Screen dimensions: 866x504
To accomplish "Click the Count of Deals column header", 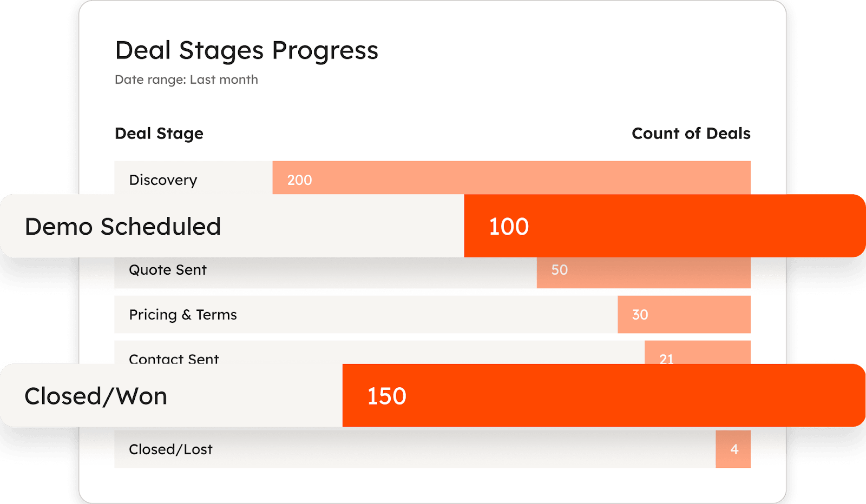I will point(691,134).
